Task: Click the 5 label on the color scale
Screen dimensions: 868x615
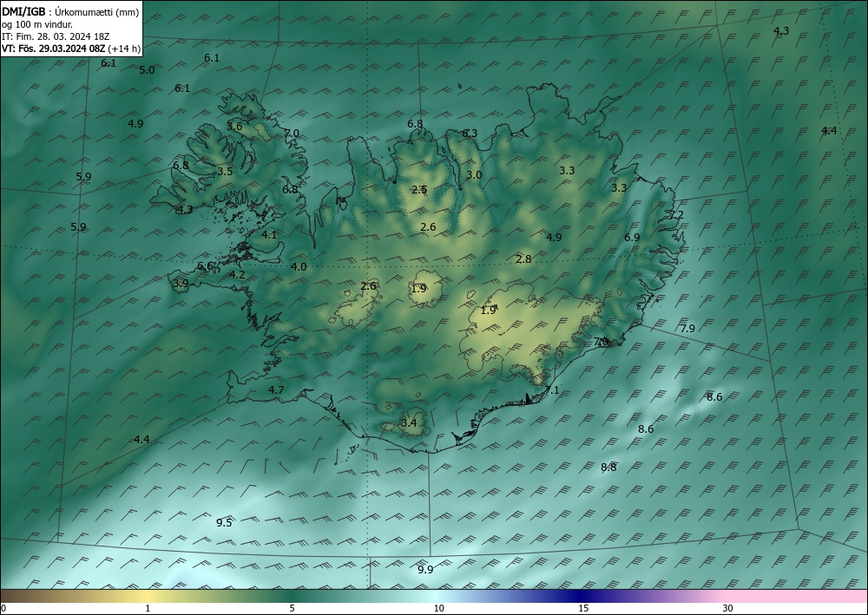Action: click(x=292, y=608)
